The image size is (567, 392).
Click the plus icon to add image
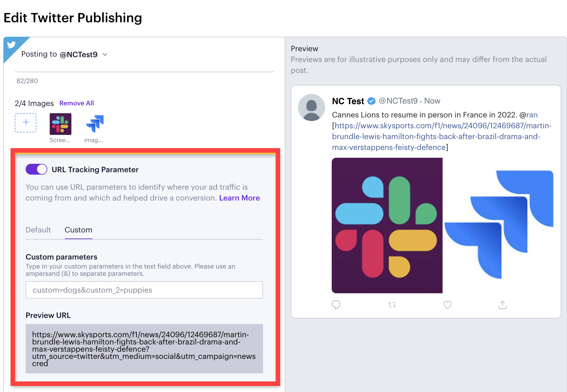coord(26,123)
